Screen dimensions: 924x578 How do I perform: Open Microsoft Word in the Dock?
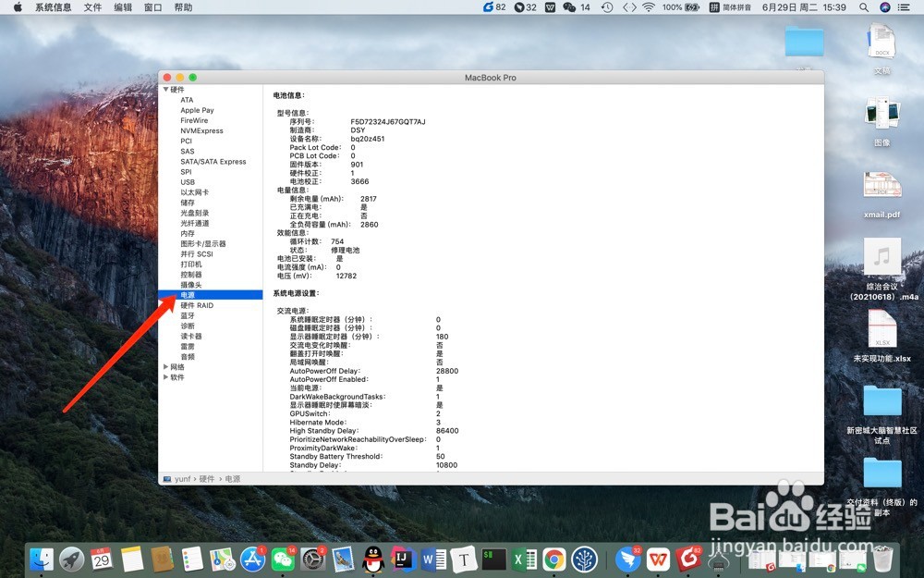click(433, 559)
